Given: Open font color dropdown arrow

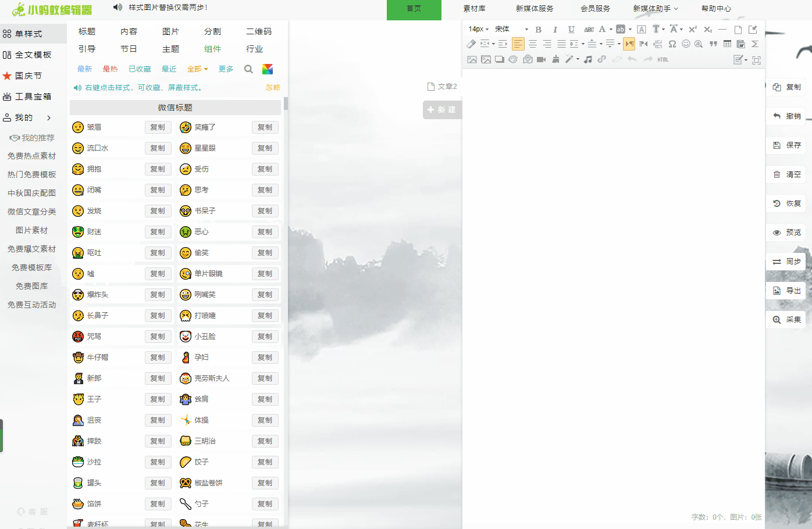Looking at the screenshot, I should (x=611, y=29).
